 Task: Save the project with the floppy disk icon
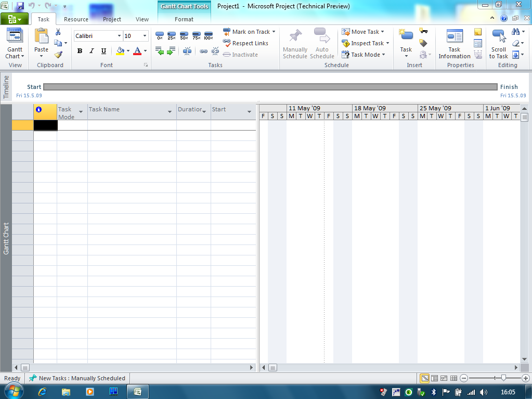(20, 6)
